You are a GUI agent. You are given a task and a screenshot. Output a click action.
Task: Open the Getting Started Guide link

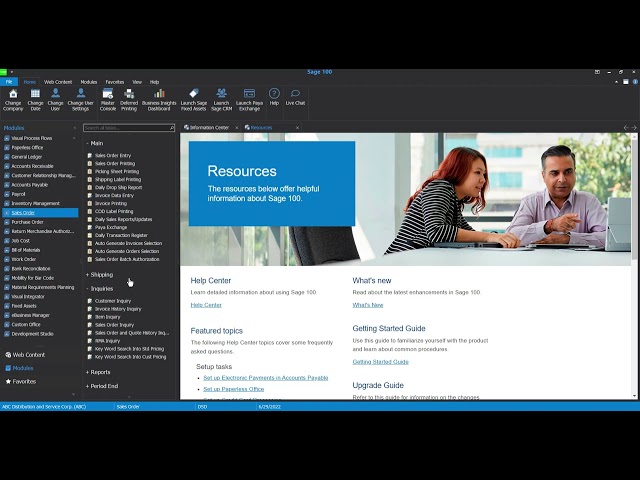[381, 361]
